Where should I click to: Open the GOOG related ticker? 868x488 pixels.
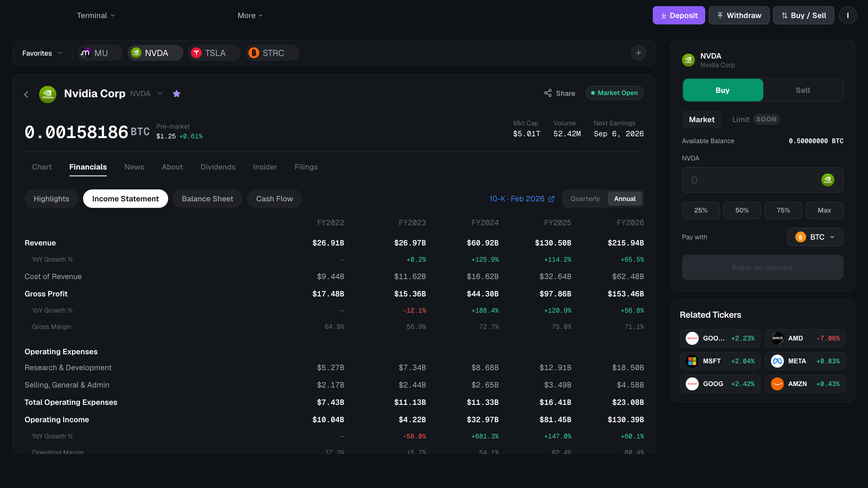pyautogui.click(x=720, y=384)
